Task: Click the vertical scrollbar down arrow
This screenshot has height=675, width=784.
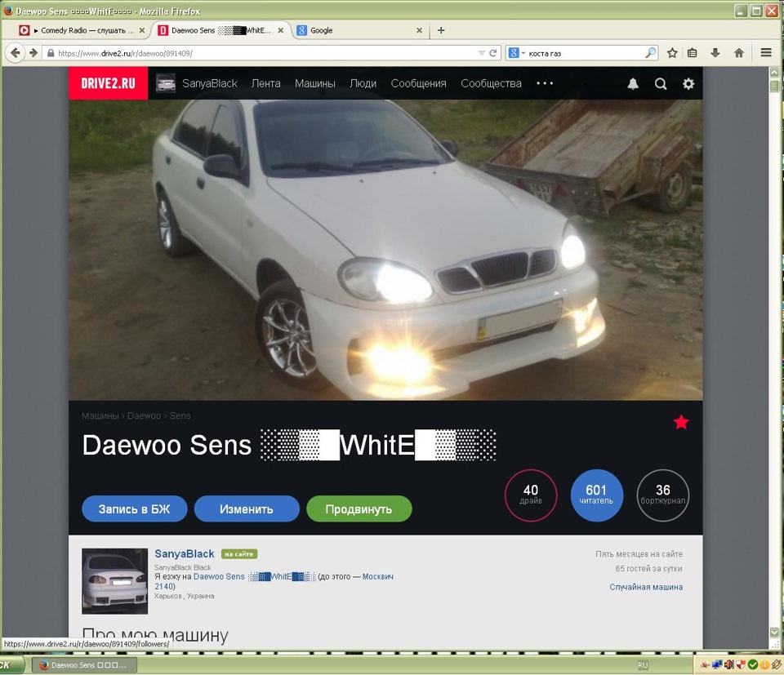Action: (774, 632)
